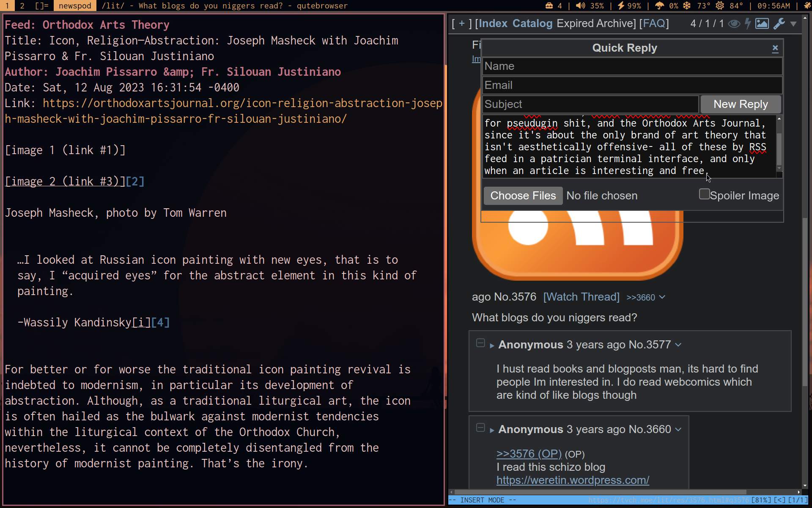Screen dimensions: 812x508
Task: Open post menu arrow for No.3577
Action: [678, 345]
